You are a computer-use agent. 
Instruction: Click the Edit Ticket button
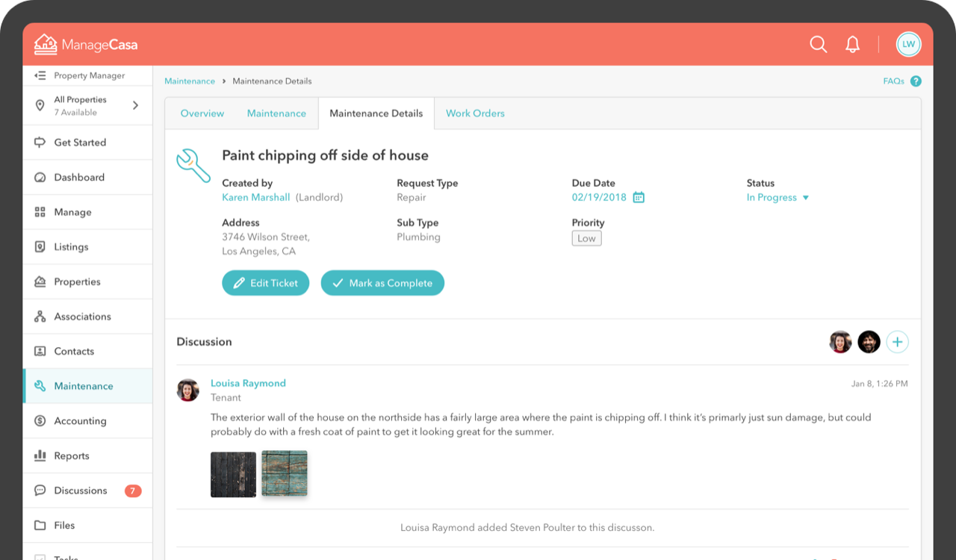(265, 283)
